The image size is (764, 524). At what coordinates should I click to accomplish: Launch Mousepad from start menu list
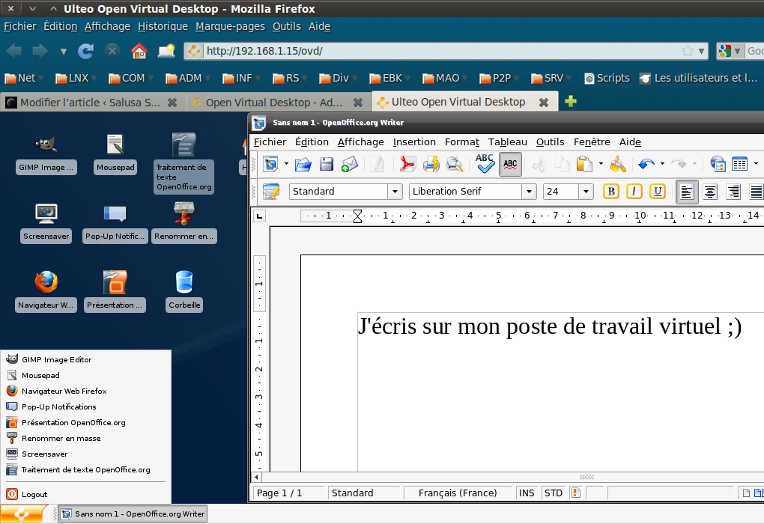[x=40, y=375]
